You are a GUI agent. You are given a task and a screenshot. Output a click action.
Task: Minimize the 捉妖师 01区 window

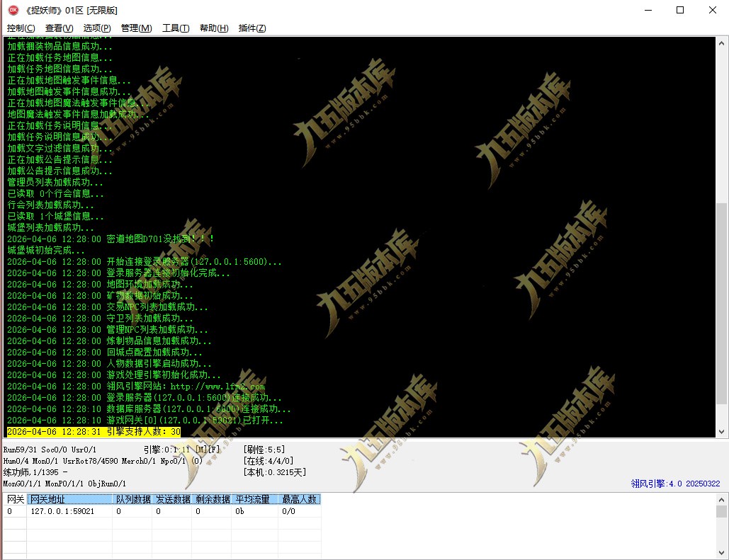648,10
